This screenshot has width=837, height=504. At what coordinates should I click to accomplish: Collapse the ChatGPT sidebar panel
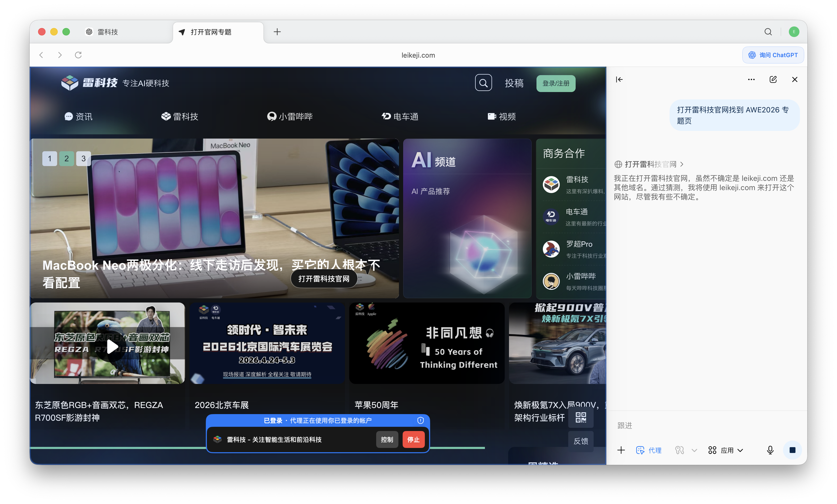pos(620,79)
